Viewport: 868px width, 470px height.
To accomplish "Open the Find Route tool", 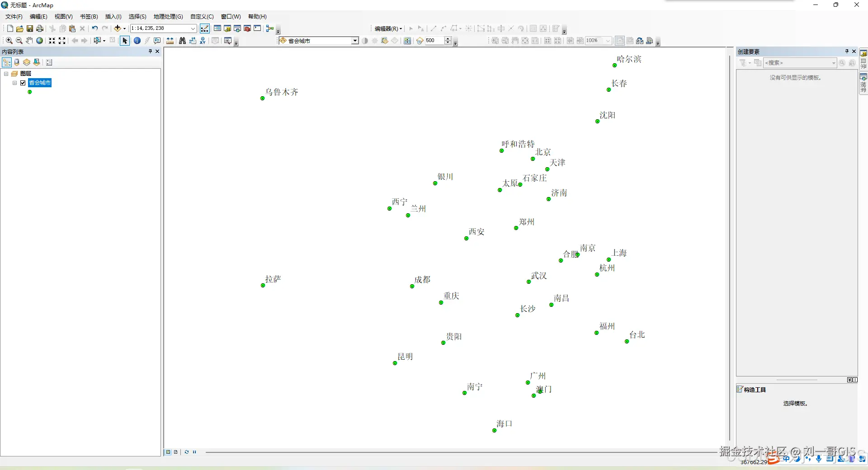I will 193,41.
